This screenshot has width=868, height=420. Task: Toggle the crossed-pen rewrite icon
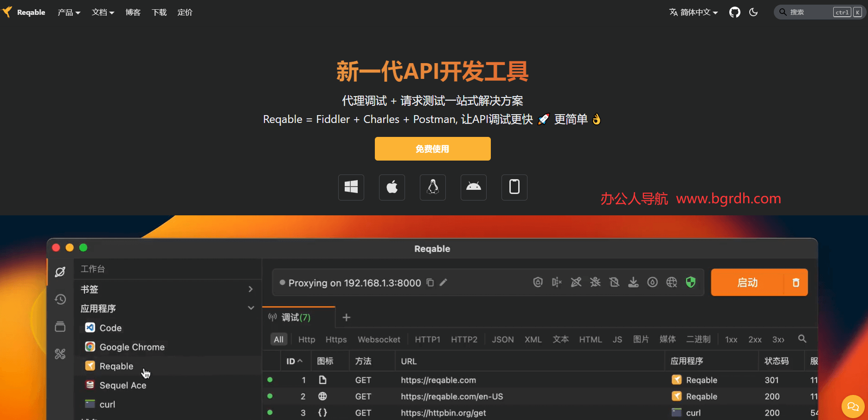pyautogui.click(x=576, y=282)
